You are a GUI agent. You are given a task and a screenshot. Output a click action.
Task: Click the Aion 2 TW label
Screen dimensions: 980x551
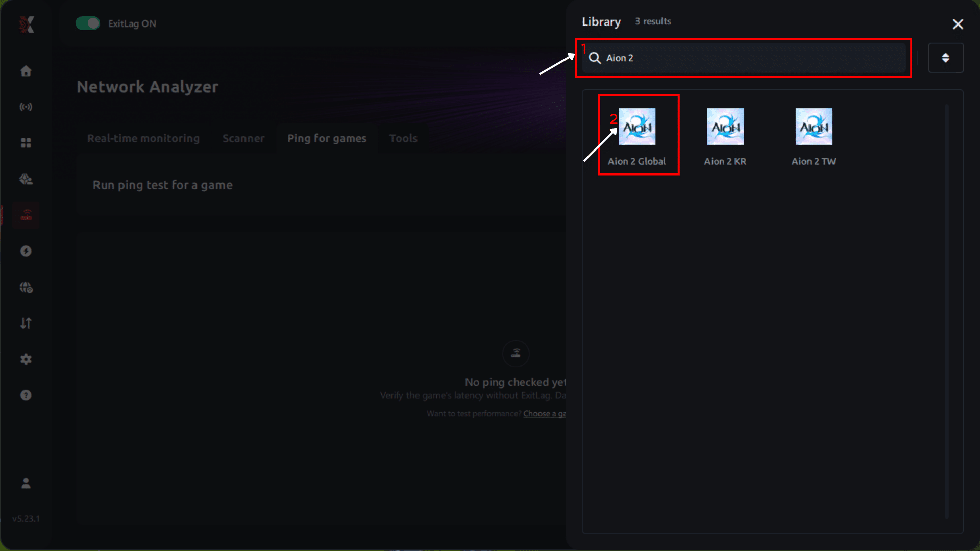814,161
